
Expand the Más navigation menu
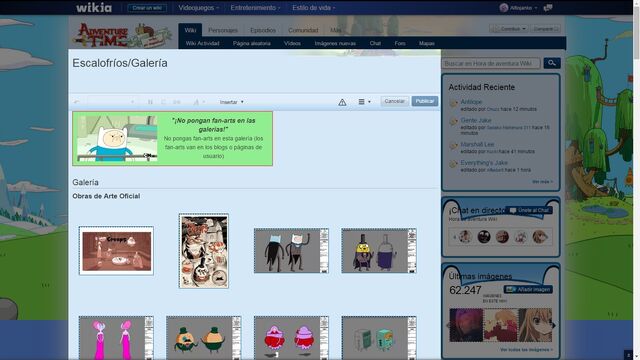336,30
